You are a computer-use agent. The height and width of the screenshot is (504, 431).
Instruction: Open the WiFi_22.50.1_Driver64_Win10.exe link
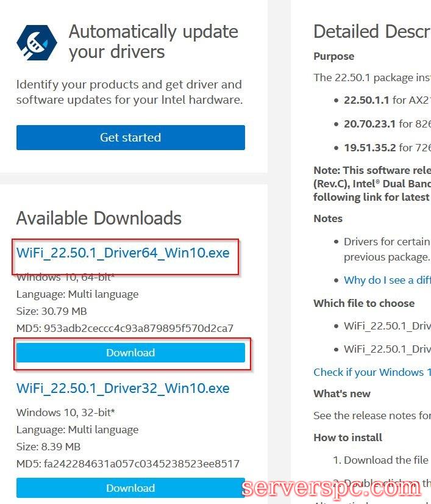123,252
